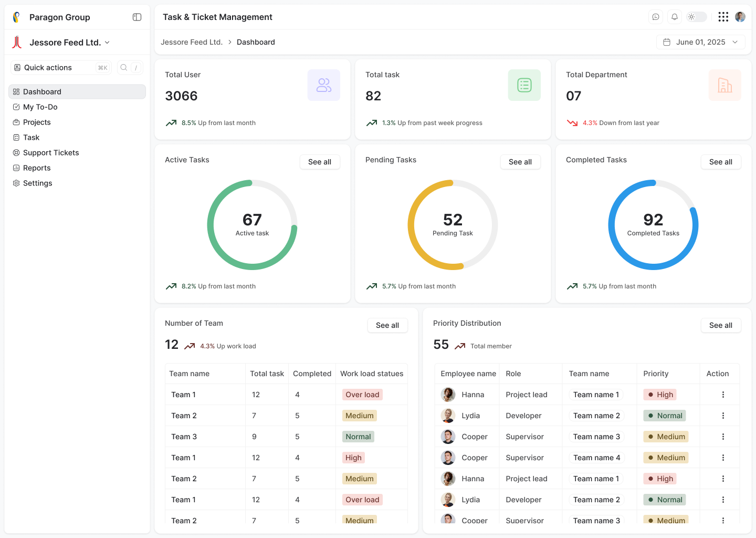Click the Total task list icon
This screenshot has height=538, width=756.
[x=524, y=85]
